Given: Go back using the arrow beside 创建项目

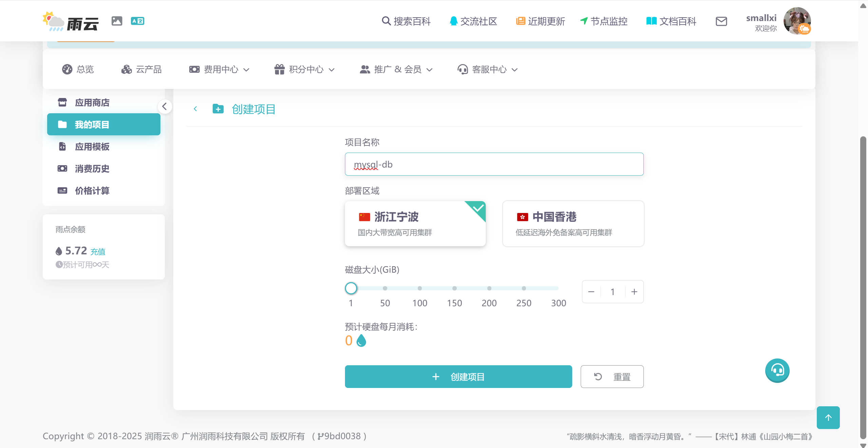Looking at the screenshot, I should [x=195, y=109].
